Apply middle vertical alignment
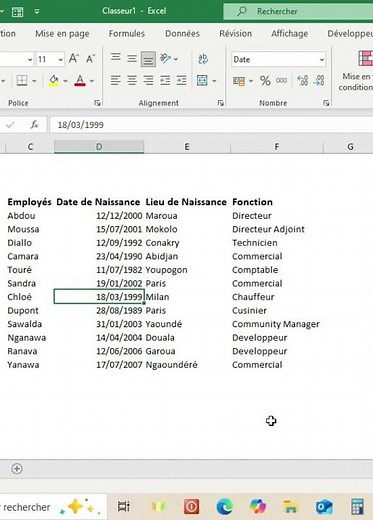Image resolution: width=373 pixels, height=520 pixels. click(x=132, y=59)
